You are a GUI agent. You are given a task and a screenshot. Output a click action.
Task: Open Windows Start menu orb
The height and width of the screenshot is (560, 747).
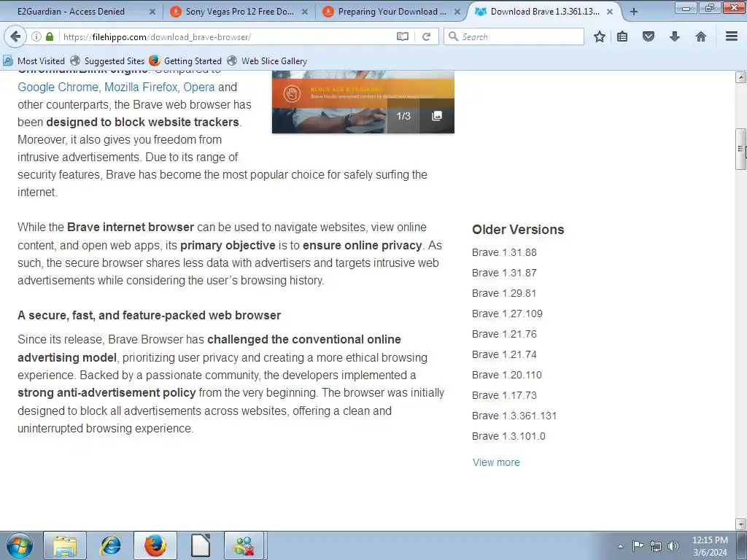tap(20, 545)
